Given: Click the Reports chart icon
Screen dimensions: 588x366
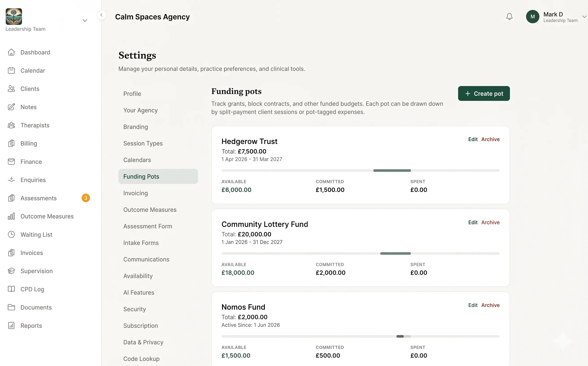Looking at the screenshot, I should point(11,326).
